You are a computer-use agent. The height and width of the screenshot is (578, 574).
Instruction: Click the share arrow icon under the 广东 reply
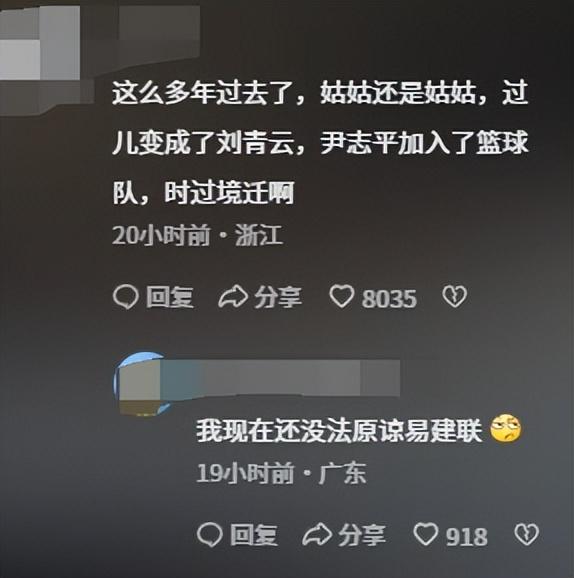click(x=317, y=535)
